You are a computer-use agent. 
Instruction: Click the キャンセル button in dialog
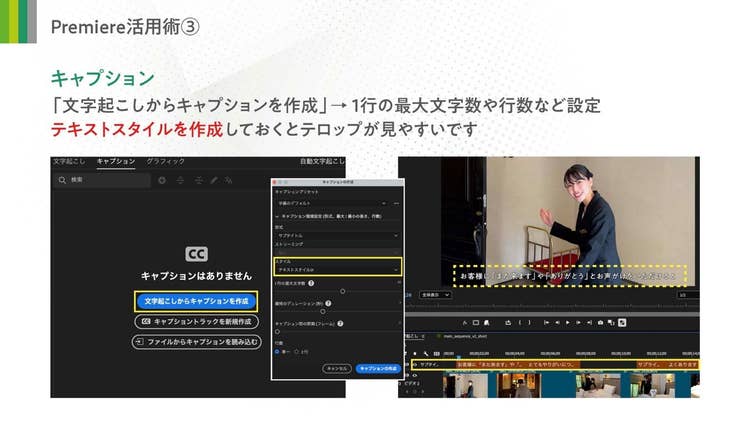click(337, 369)
